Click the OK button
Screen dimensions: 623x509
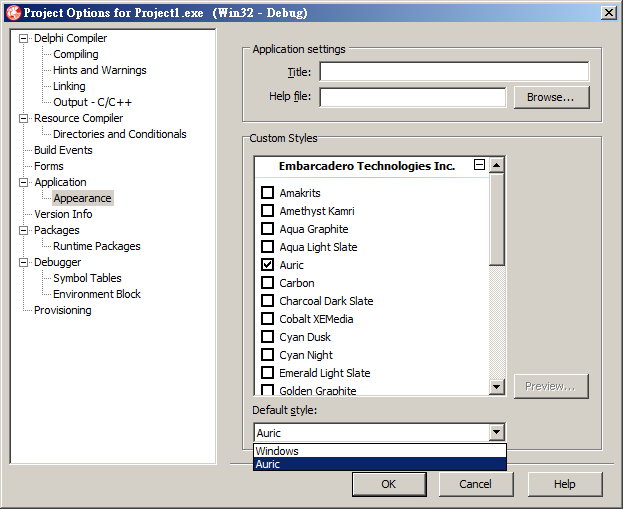coord(389,484)
